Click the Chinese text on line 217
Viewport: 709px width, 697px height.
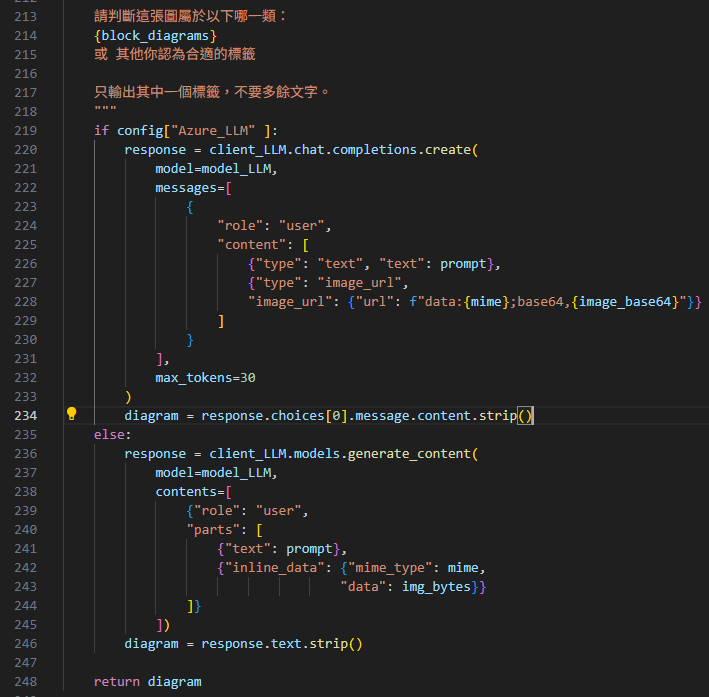click(212, 93)
